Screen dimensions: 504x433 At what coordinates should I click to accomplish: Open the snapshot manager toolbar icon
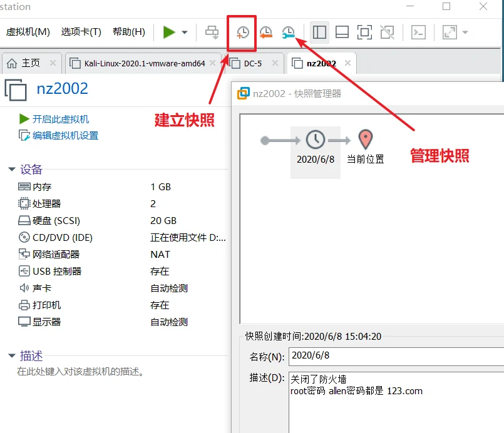point(289,33)
